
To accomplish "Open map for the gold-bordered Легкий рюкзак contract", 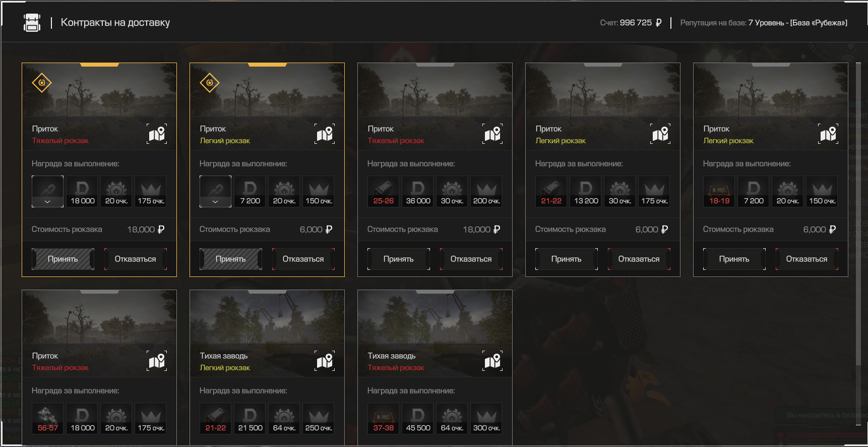I will tap(325, 134).
